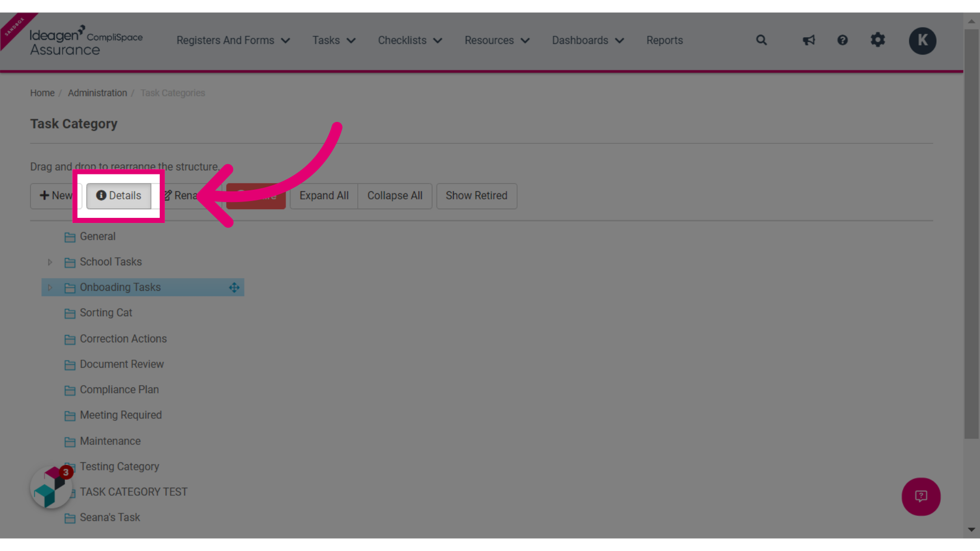Open the Registers And Forms dropdown
The width and height of the screenshot is (980, 551).
(x=233, y=40)
